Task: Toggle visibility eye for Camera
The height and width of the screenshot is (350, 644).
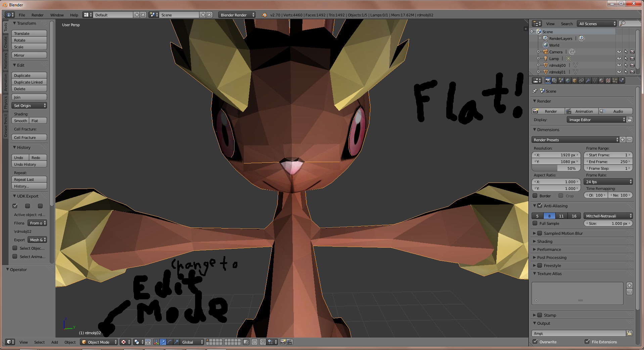Action: coord(619,52)
